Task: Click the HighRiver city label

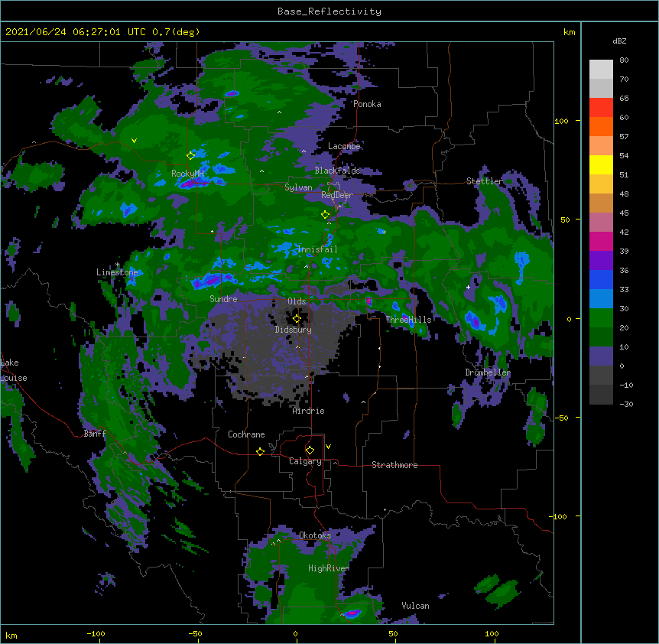Action: (329, 568)
